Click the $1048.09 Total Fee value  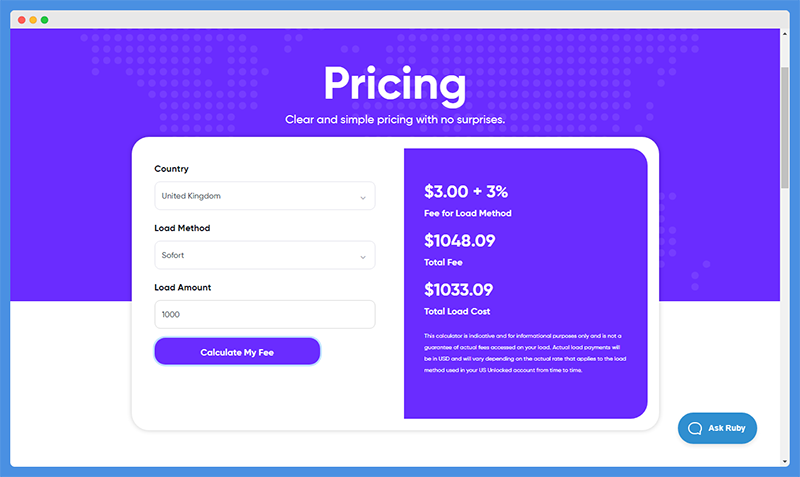coord(460,241)
